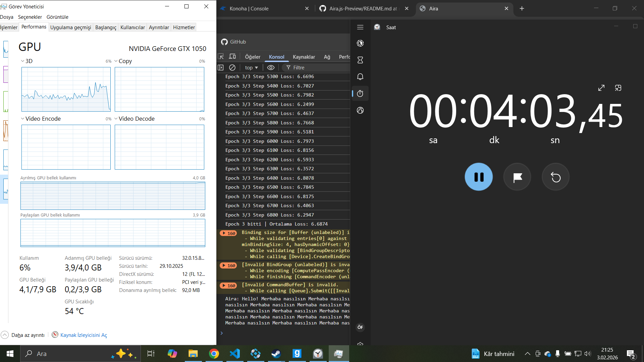Mute the volume from the system tray
This screenshot has height=362, width=644.
[x=587, y=353]
